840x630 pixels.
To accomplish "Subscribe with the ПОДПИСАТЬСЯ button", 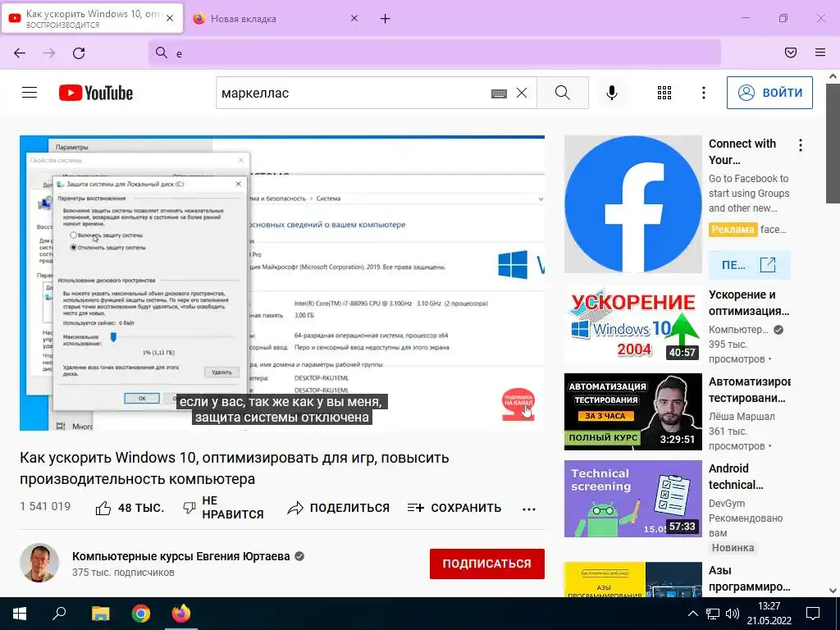I will coord(487,564).
